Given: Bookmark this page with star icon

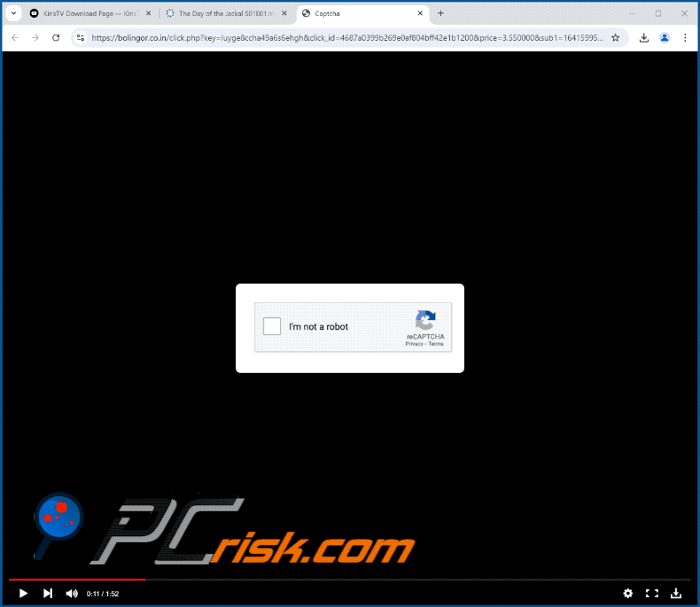Looking at the screenshot, I should coord(615,38).
